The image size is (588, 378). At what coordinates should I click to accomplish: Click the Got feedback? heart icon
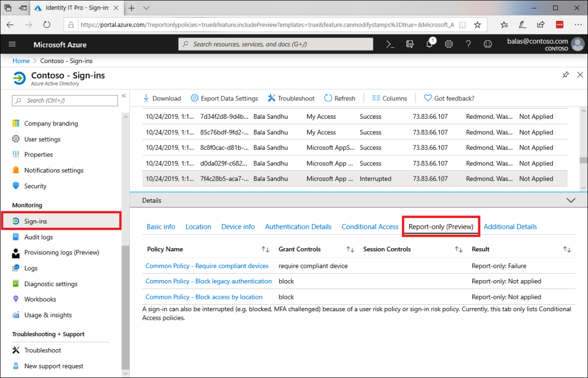tap(427, 98)
